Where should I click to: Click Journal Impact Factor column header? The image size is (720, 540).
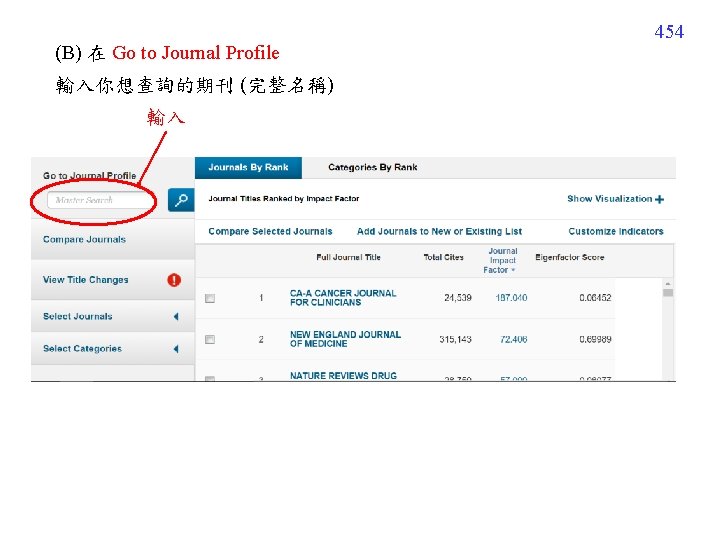tap(500, 260)
